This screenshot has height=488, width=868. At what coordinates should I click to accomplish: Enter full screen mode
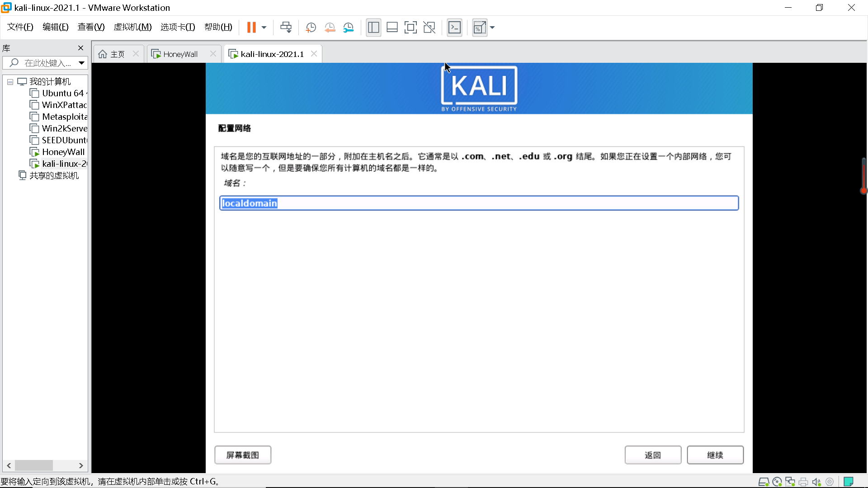tap(410, 28)
